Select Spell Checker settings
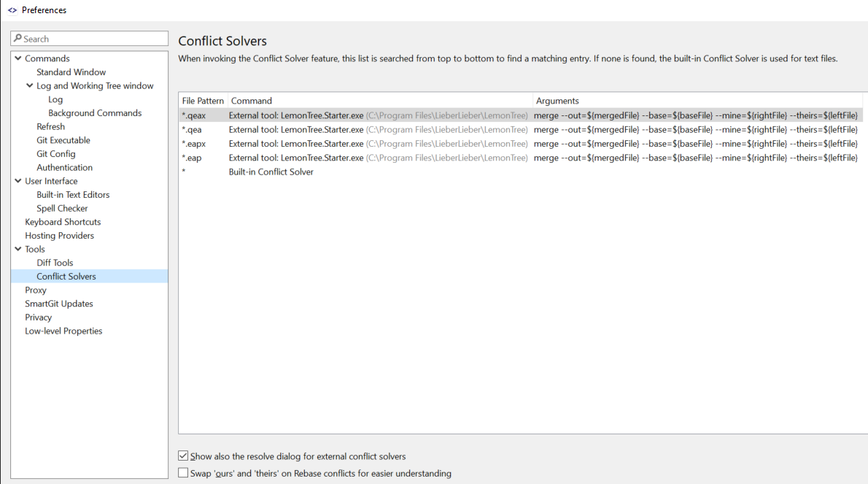 (x=62, y=208)
